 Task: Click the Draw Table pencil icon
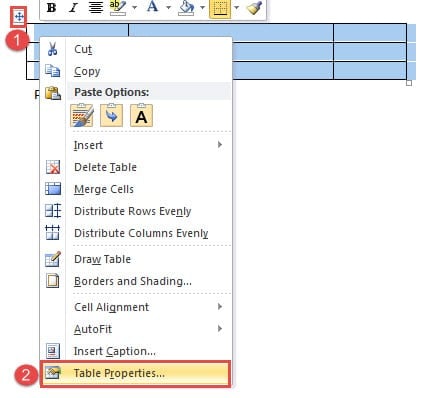pyautogui.click(x=53, y=259)
